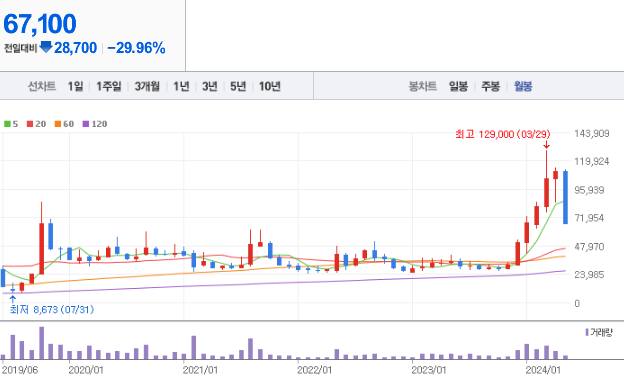The height and width of the screenshot is (392, 624).
Task: Switch chart to 1년 range
Action: tap(181, 86)
